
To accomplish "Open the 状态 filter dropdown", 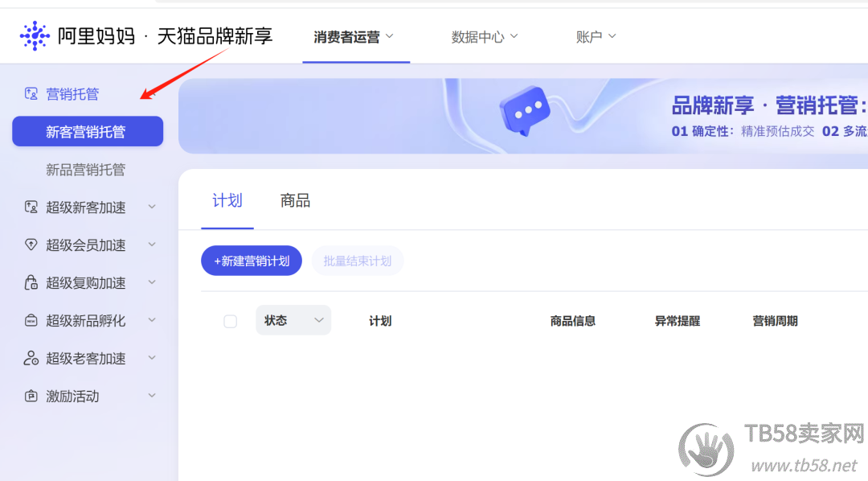I will pyautogui.click(x=293, y=320).
